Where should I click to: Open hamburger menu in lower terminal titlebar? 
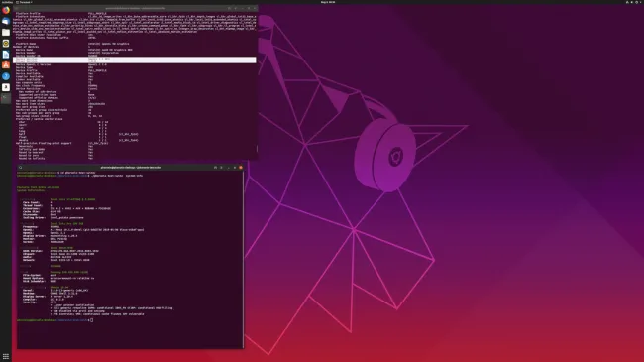click(x=221, y=168)
